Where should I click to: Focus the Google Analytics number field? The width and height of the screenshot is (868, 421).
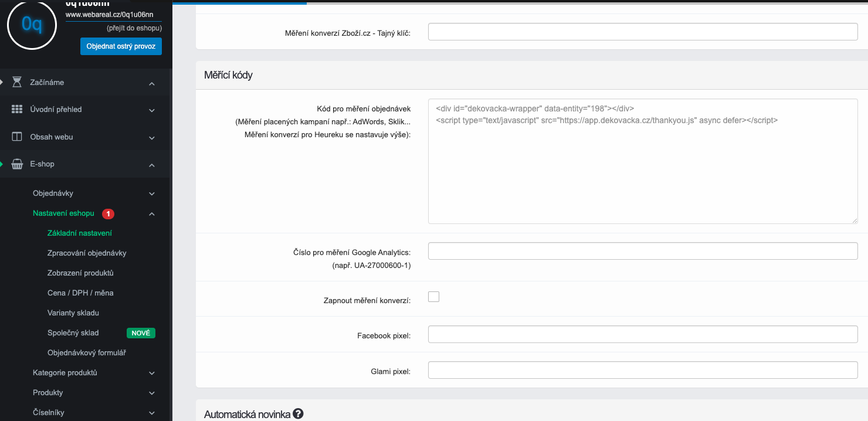pyautogui.click(x=643, y=251)
